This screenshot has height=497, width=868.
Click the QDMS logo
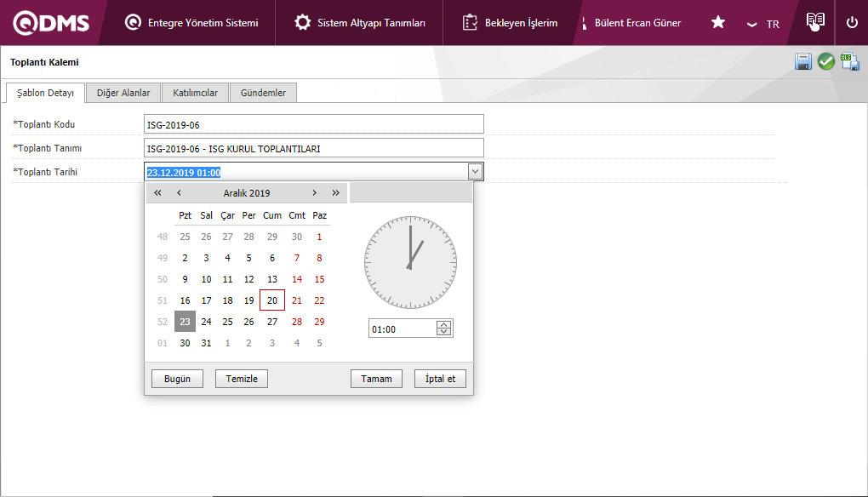(x=51, y=23)
